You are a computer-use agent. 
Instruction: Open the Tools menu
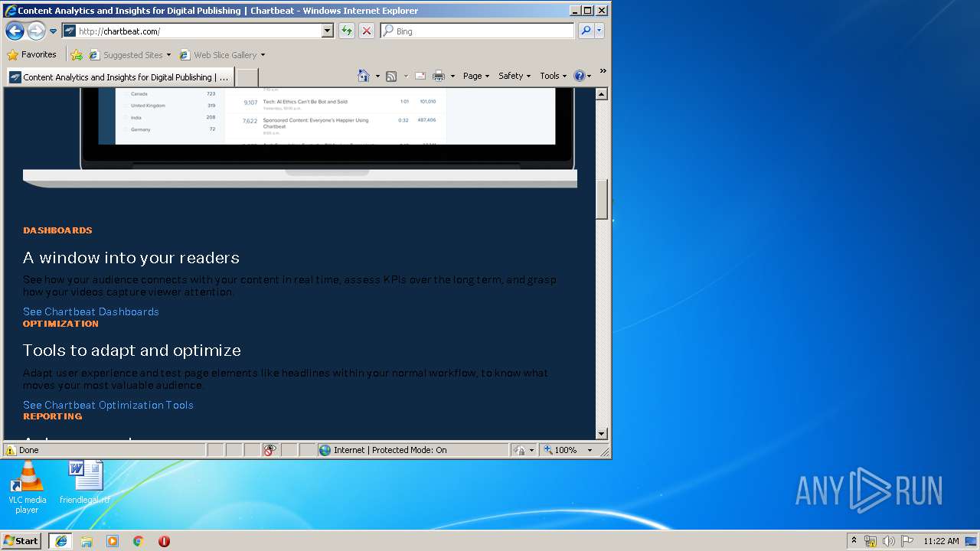click(x=553, y=76)
